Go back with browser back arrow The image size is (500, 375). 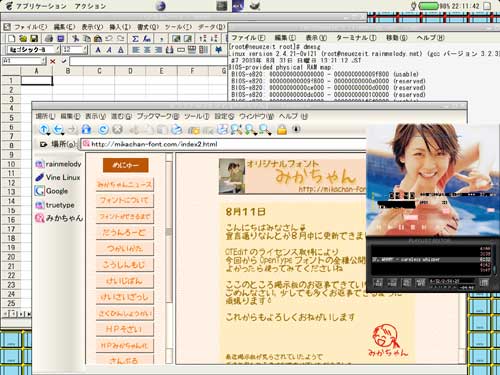[59, 129]
